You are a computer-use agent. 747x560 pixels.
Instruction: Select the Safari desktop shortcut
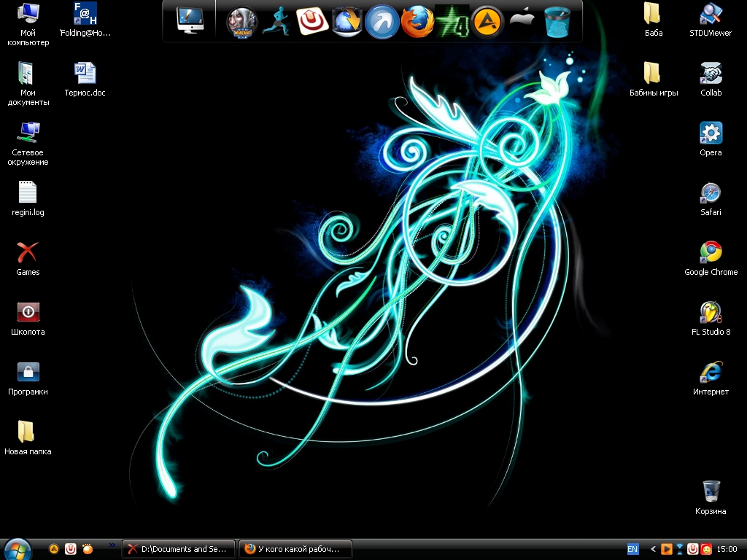(x=711, y=193)
